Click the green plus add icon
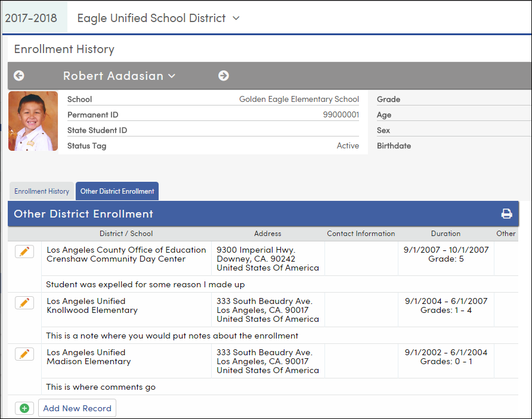Image resolution: width=532 pixels, height=419 pixels. coord(24,408)
